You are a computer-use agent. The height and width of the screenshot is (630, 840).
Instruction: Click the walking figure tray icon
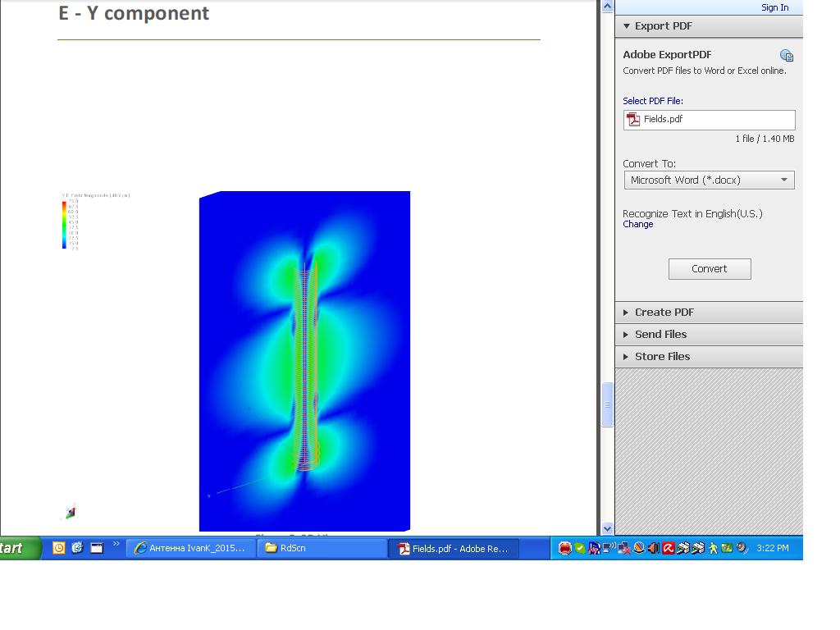tap(713, 548)
